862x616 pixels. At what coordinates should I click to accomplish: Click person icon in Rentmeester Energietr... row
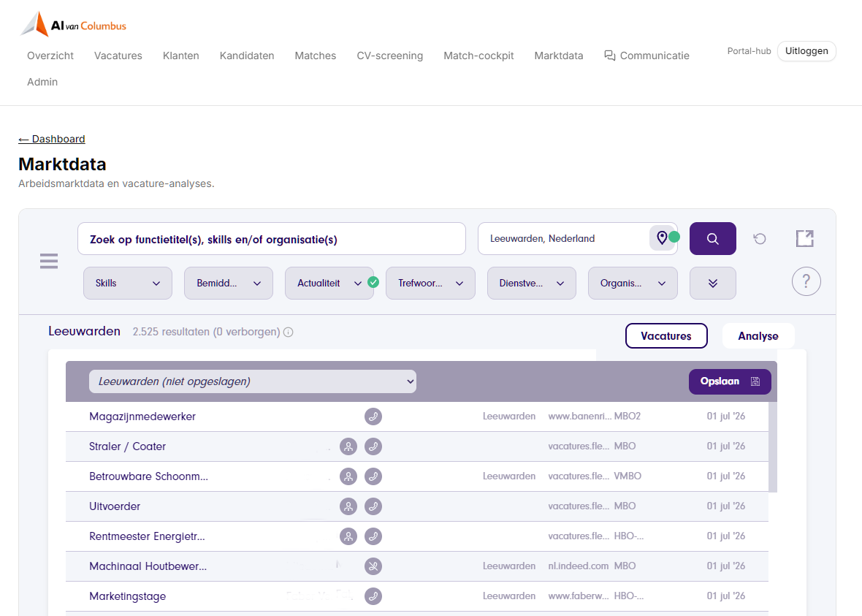348,536
